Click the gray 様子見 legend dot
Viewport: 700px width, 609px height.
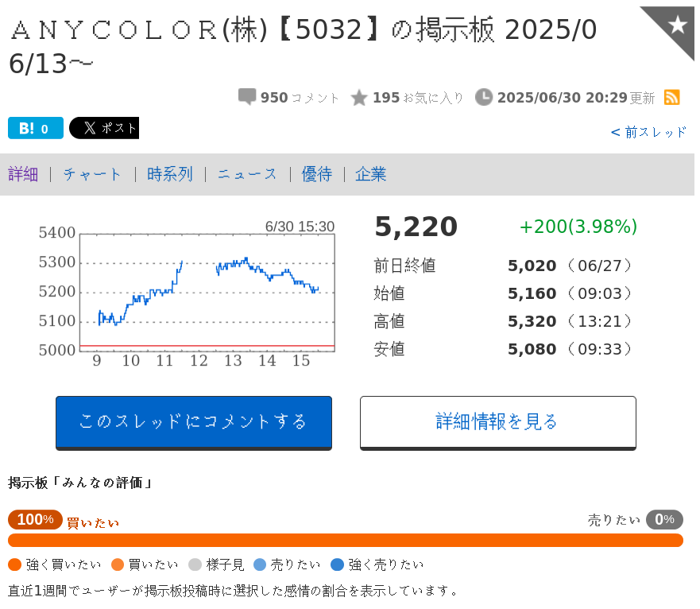[x=195, y=564]
